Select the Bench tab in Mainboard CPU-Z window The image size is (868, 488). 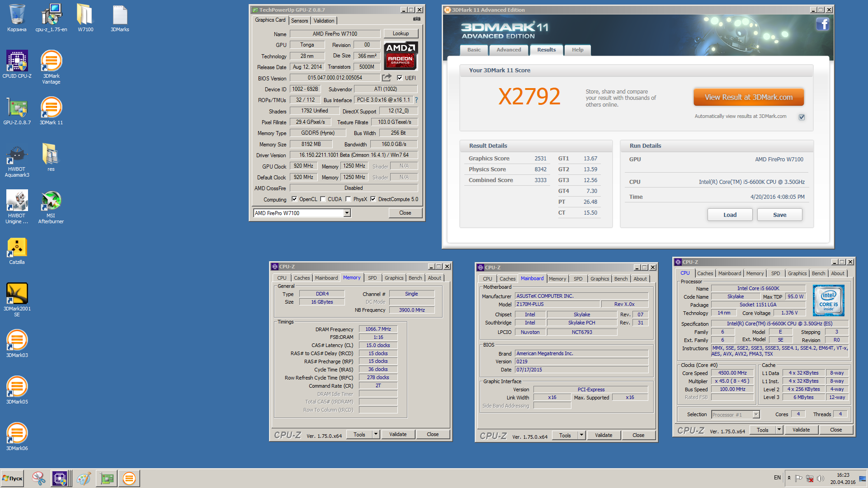(621, 279)
